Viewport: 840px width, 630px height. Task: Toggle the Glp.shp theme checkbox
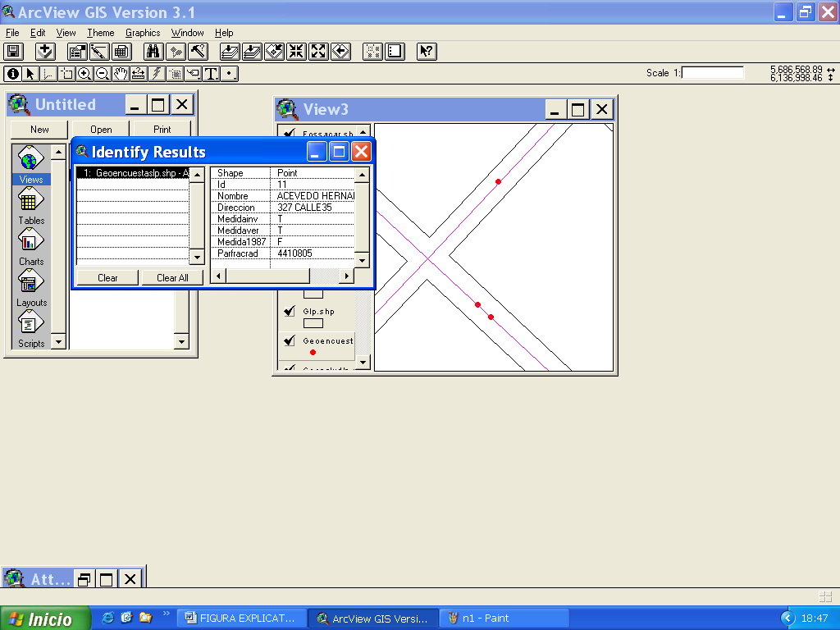pos(290,311)
